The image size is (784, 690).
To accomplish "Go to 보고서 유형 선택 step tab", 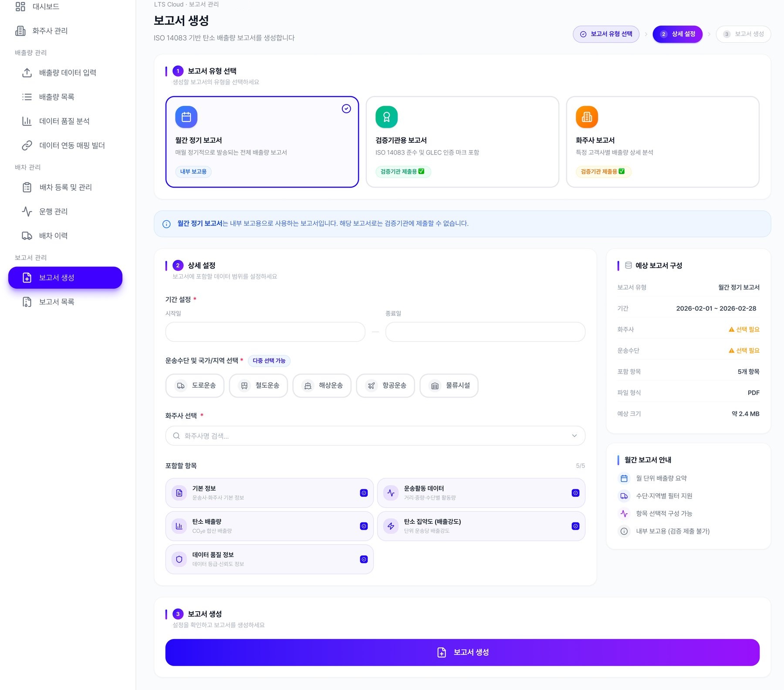I will (606, 34).
